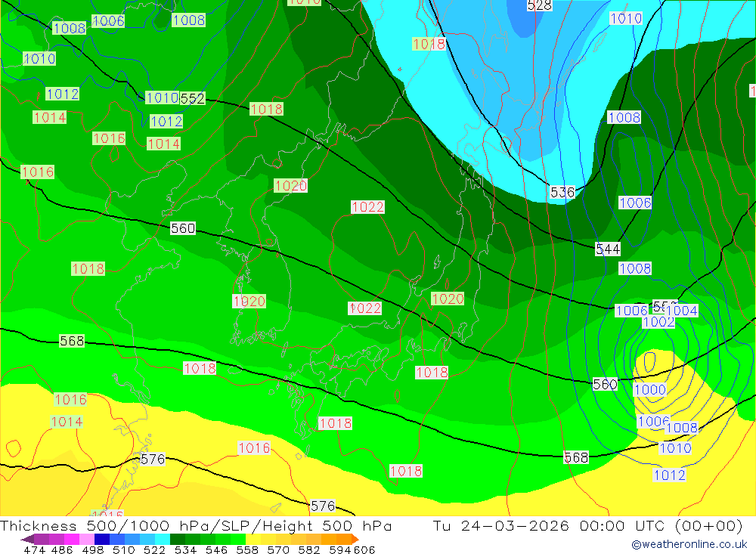Image resolution: width=756 pixels, height=554 pixels.
Task: Click the legend value 582
Action: coord(308,549)
